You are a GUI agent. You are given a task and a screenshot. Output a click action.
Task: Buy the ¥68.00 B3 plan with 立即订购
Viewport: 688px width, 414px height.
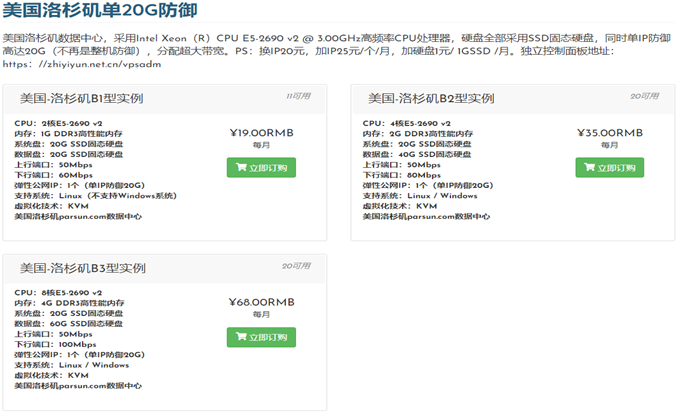coord(261,337)
